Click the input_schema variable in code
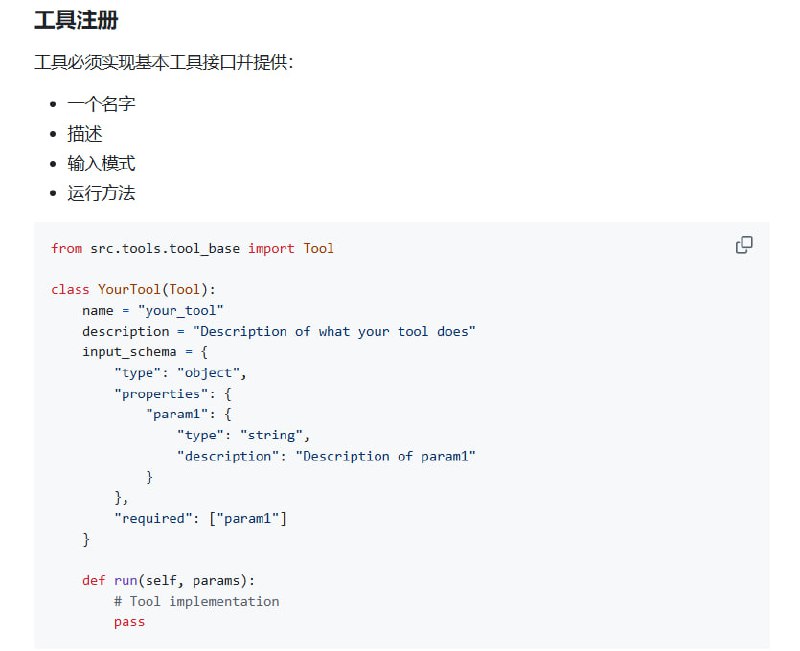Viewport: 800px width, 651px height. click(x=129, y=352)
